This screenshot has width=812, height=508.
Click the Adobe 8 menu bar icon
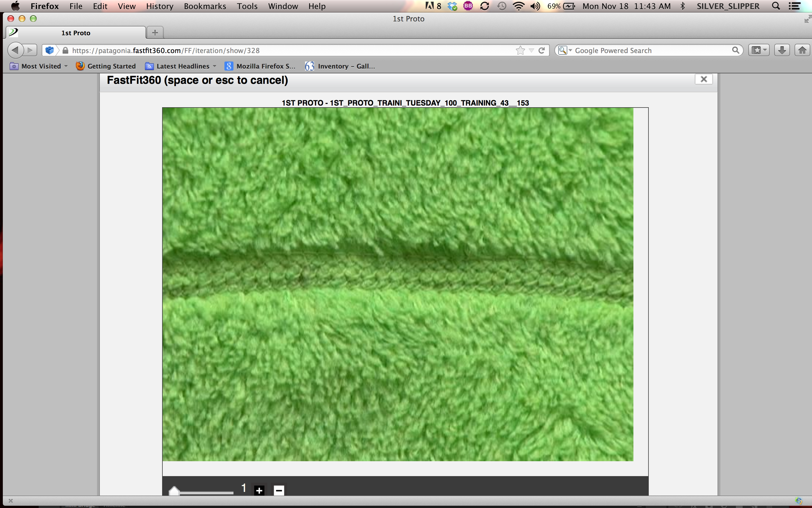tap(433, 6)
